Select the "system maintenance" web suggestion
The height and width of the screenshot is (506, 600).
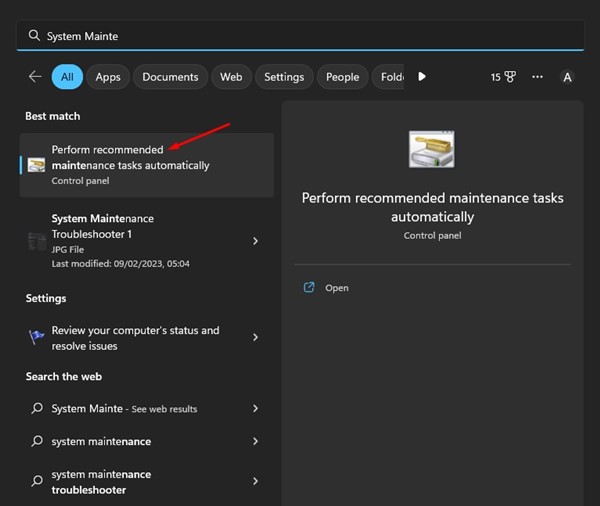coord(147,441)
